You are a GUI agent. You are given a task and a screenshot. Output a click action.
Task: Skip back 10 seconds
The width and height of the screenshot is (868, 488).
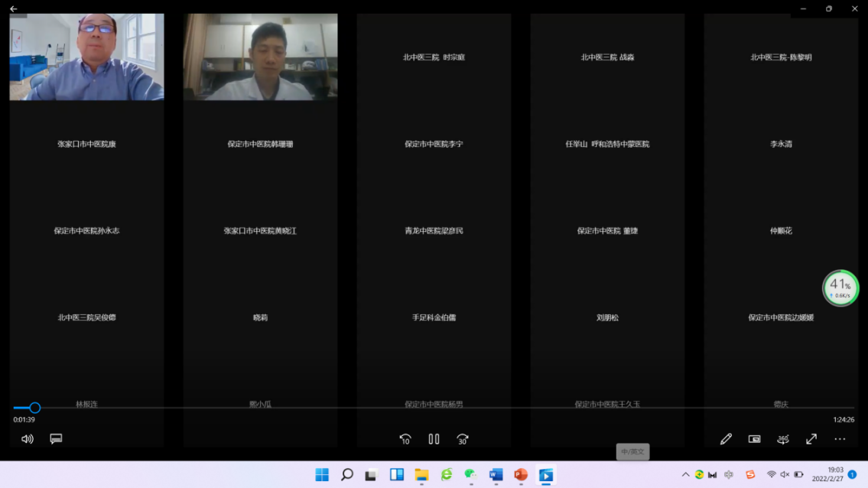[405, 439]
